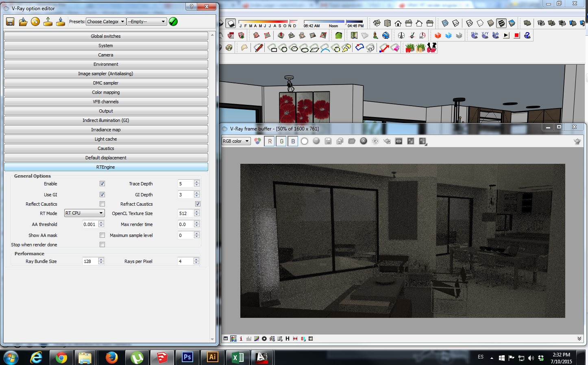Load V-Ray options file with folder icon
Screen dimensions: 588x365
23,22
